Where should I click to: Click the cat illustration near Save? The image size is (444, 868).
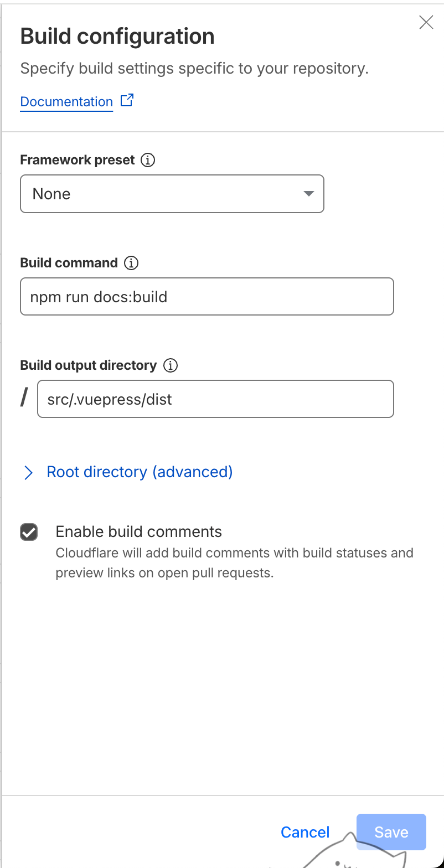[365, 855]
